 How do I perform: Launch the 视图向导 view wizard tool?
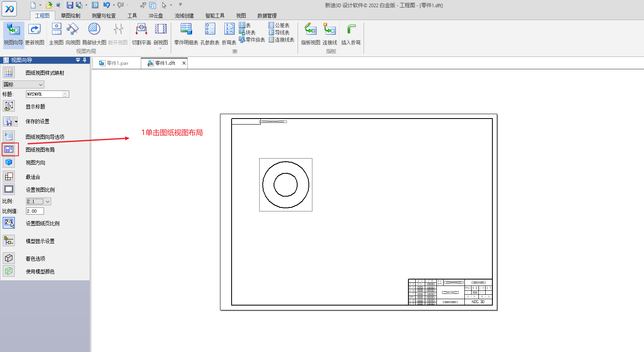point(14,34)
